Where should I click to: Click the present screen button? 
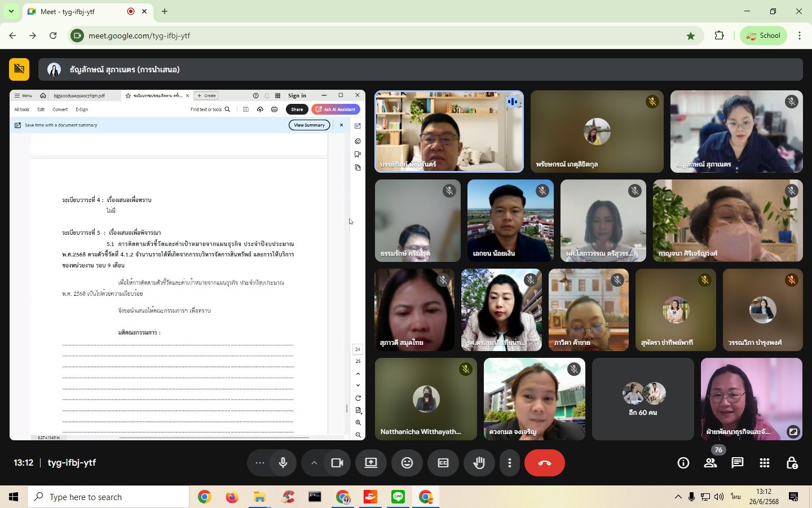coord(371,463)
